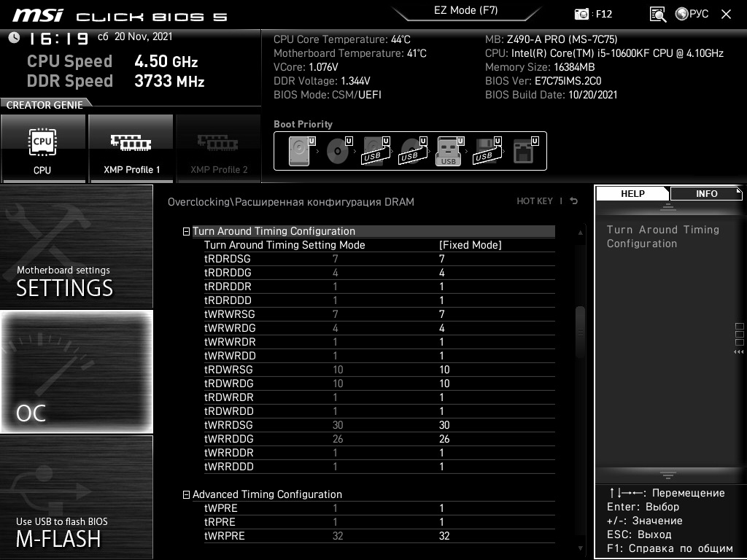The width and height of the screenshot is (747, 560).
Task: Select the dimmed XMP Profile 2 tile
Action: pos(219,149)
